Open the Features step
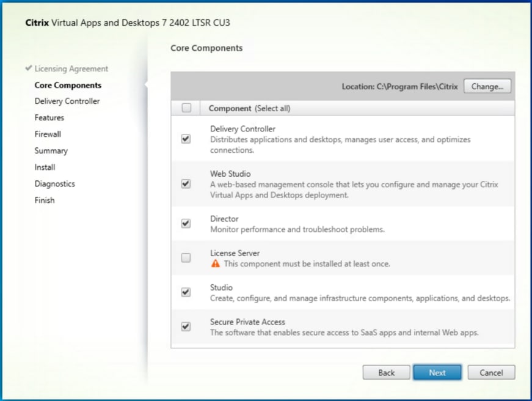 (49, 117)
